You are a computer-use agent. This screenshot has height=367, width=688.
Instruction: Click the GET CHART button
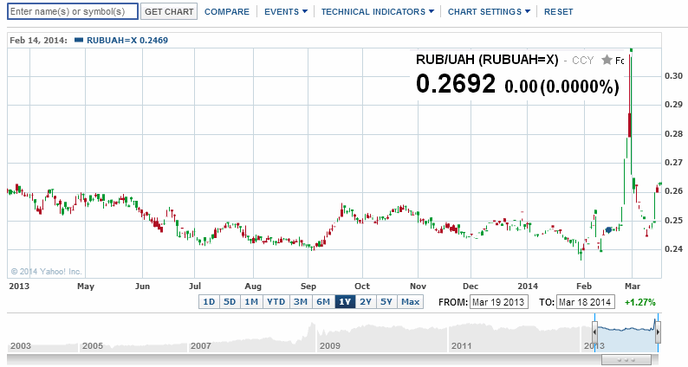click(169, 11)
